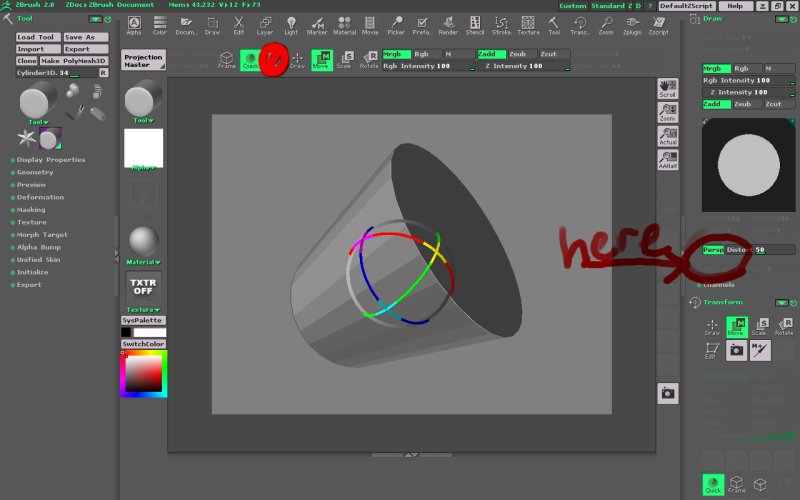
Task: Click the AAHalf antialiased half-size icon
Action: (x=667, y=160)
